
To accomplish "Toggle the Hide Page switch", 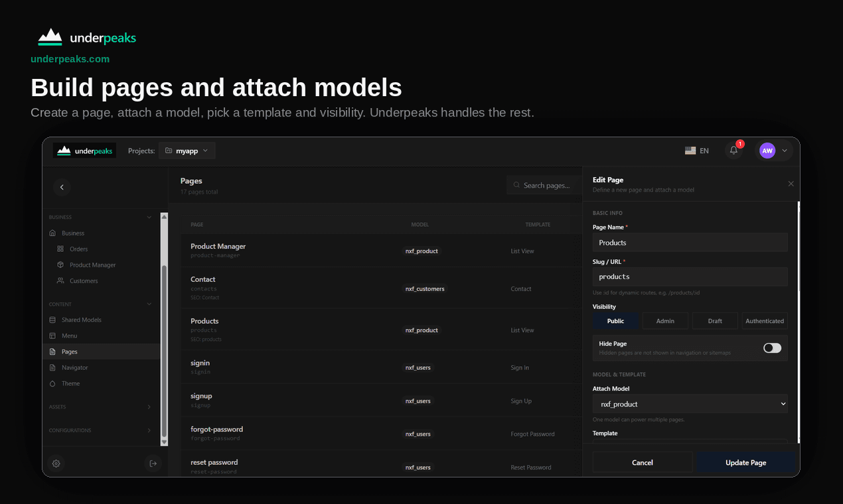I will pyautogui.click(x=772, y=348).
